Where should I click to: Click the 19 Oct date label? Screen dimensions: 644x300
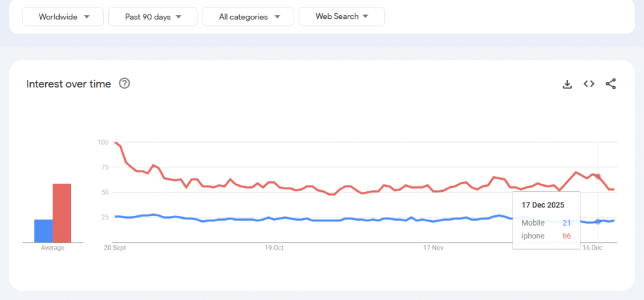pyautogui.click(x=274, y=248)
